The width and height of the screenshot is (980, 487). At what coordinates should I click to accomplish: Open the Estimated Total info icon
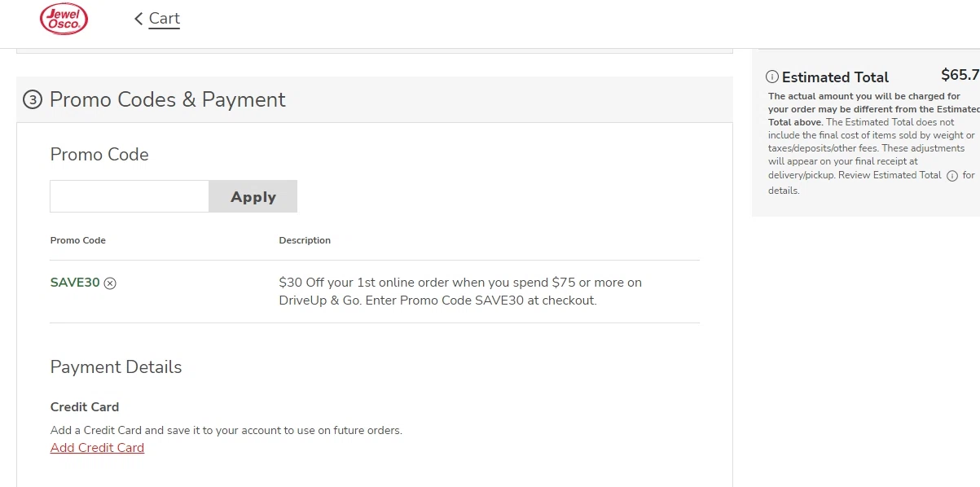coord(772,77)
